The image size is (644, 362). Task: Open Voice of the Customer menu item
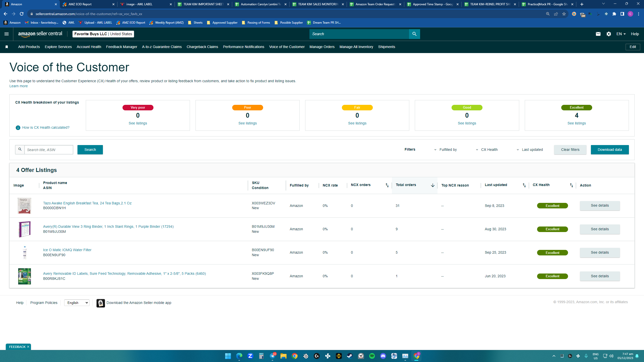(x=287, y=47)
